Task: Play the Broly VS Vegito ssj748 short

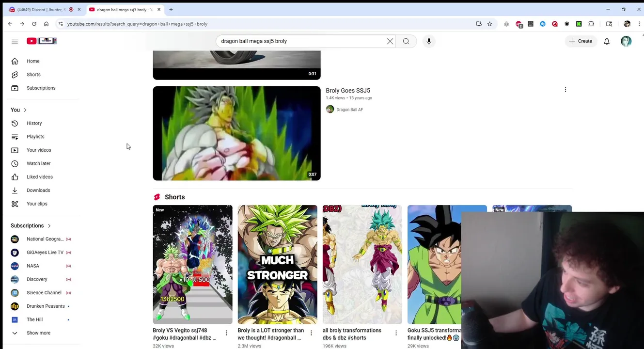Action: [192, 265]
